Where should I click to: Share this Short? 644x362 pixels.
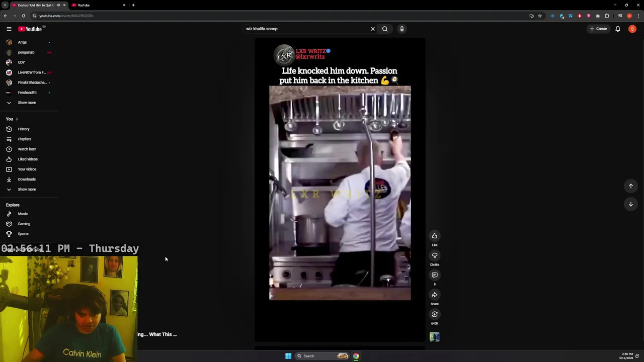(x=435, y=295)
